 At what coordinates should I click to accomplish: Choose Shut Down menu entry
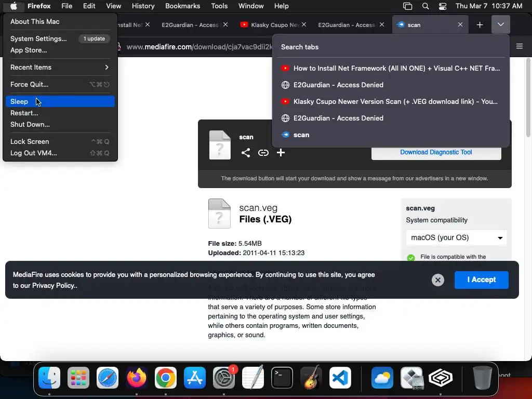[x=60, y=125]
